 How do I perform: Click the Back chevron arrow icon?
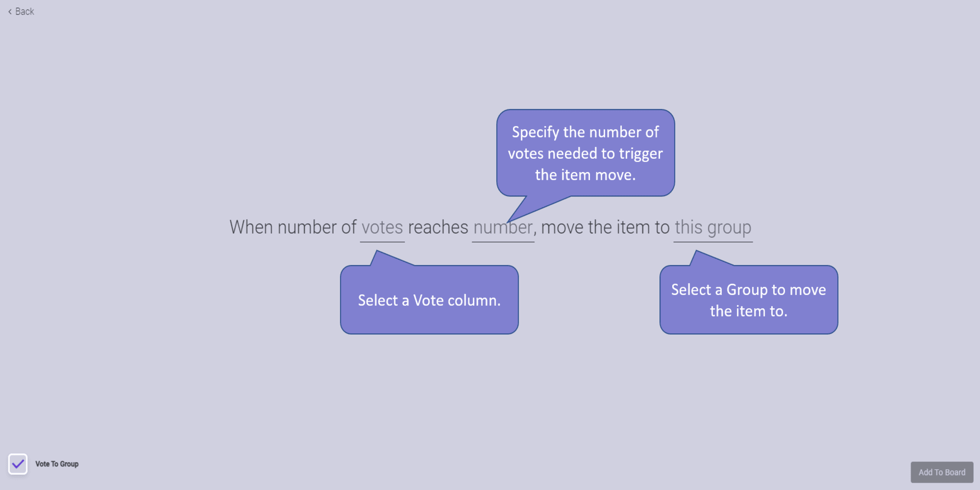click(10, 12)
